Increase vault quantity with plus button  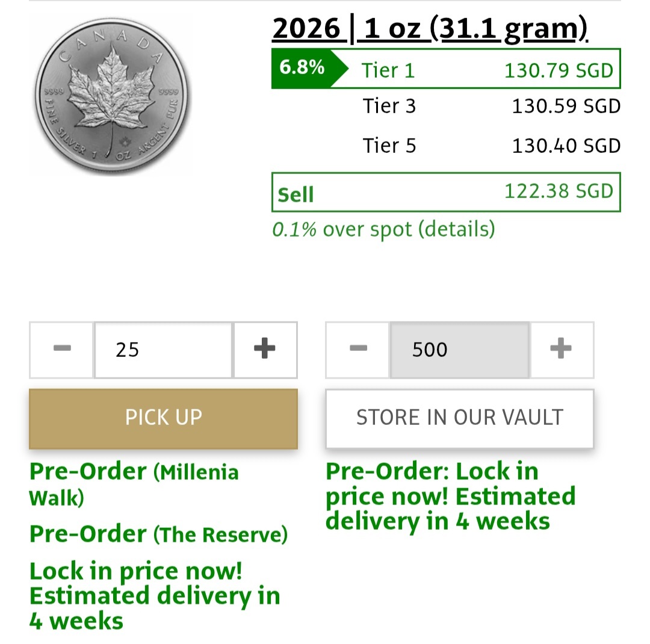coord(562,350)
